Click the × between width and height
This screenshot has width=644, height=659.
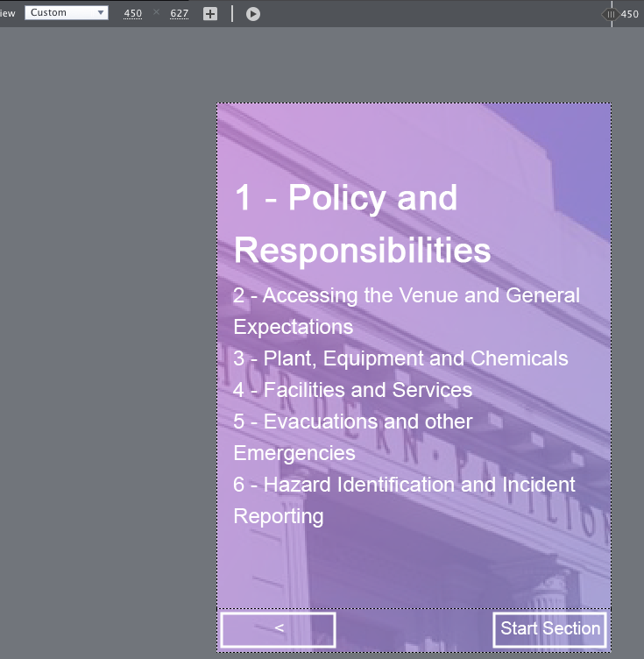157,13
